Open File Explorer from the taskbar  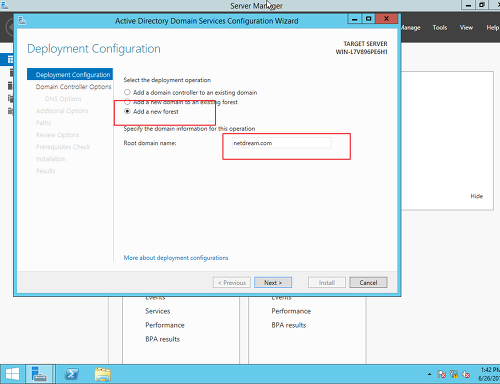[103, 374]
